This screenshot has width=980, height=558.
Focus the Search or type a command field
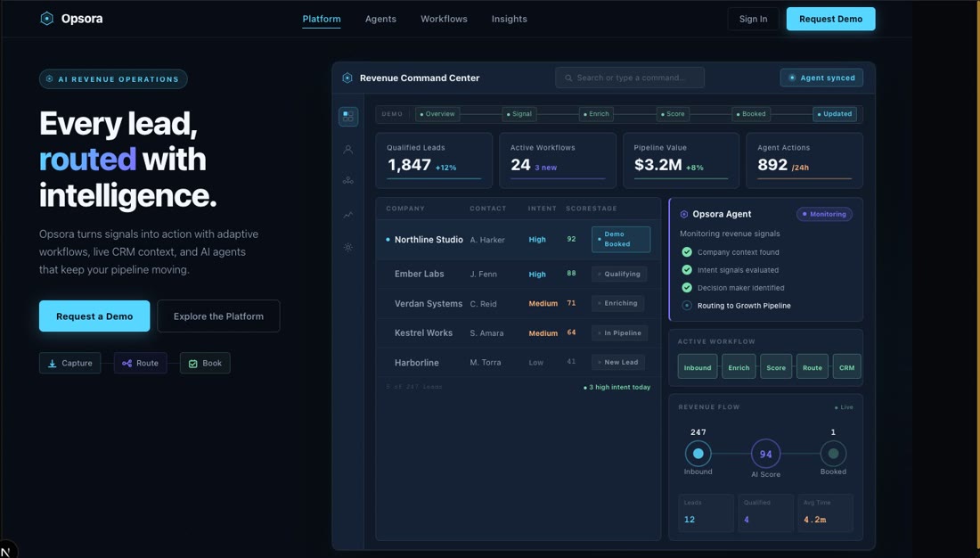[x=629, y=78]
